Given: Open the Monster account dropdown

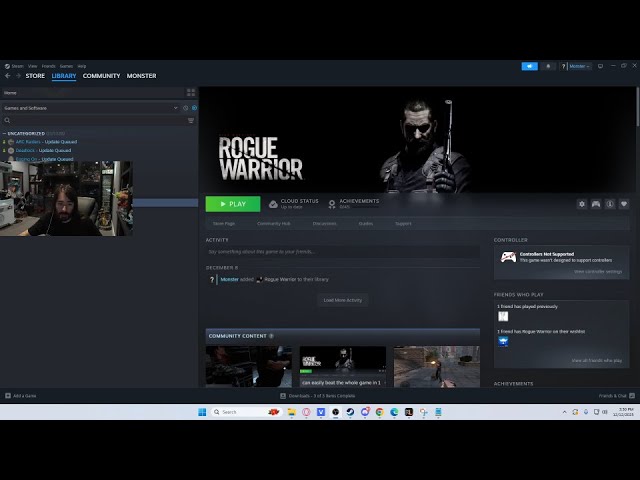Looking at the screenshot, I should 578,66.
